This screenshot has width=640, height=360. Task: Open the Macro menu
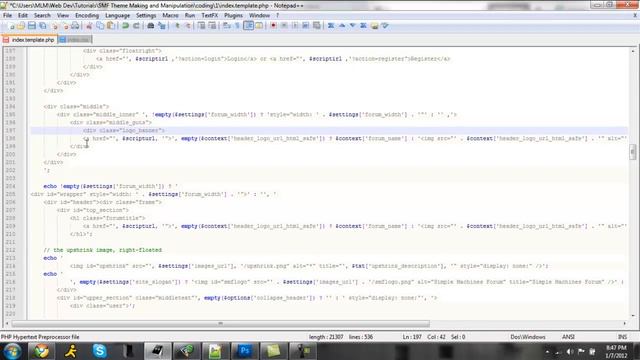click(170, 16)
